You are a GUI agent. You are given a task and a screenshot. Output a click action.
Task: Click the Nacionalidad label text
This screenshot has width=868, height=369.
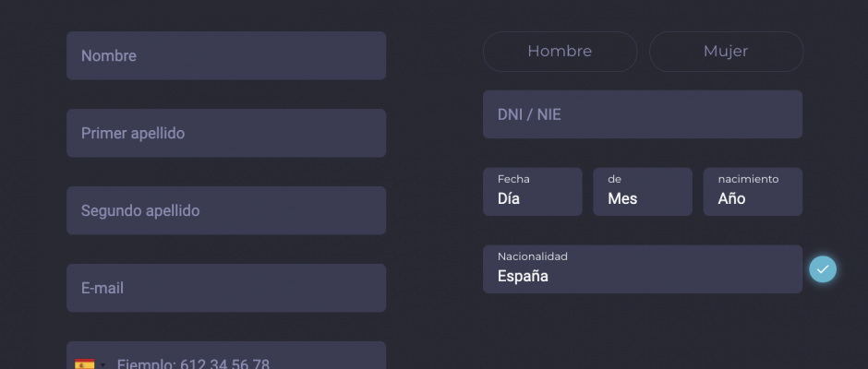tap(533, 256)
